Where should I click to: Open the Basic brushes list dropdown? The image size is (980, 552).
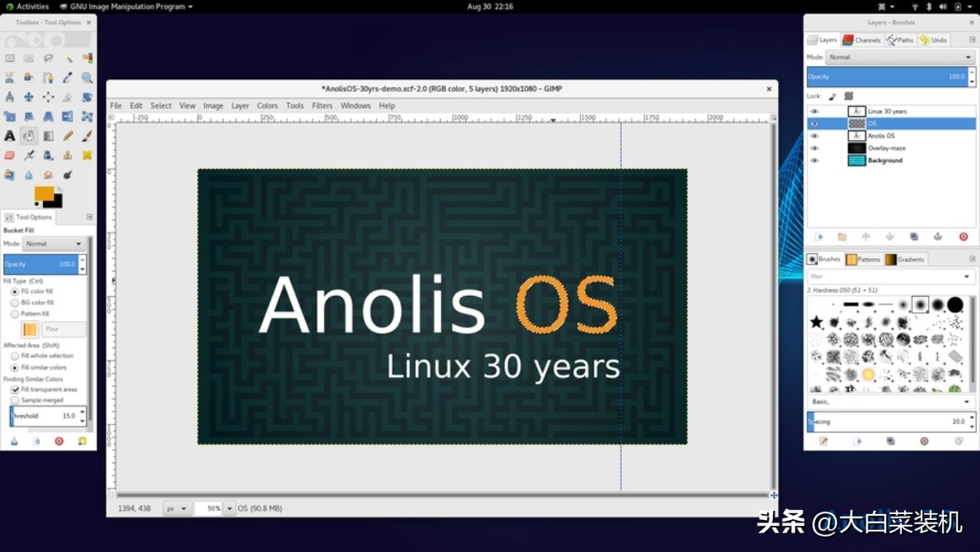pyautogui.click(x=890, y=401)
